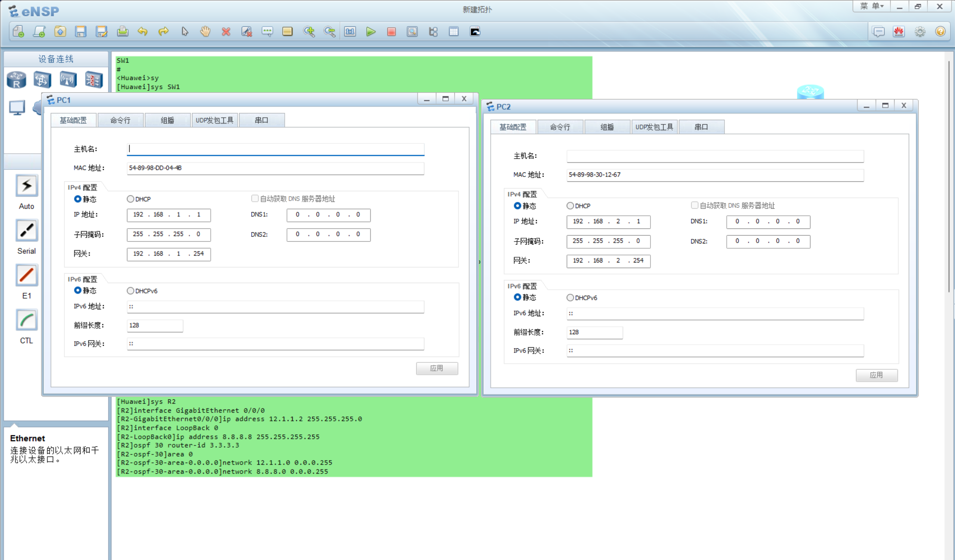This screenshot has height=560, width=955.
Task: Open the firewall device category icon
Action: [x=94, y=80]
